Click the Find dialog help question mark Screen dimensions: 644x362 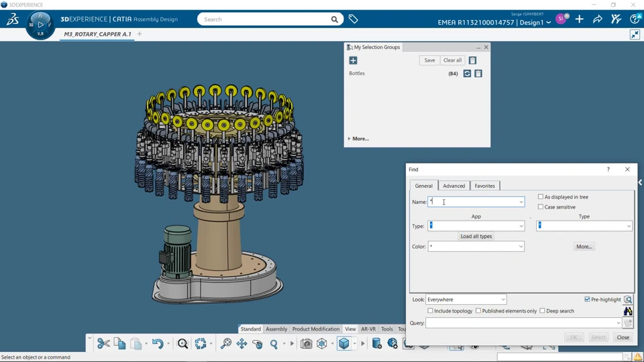(x=608, y=170)
